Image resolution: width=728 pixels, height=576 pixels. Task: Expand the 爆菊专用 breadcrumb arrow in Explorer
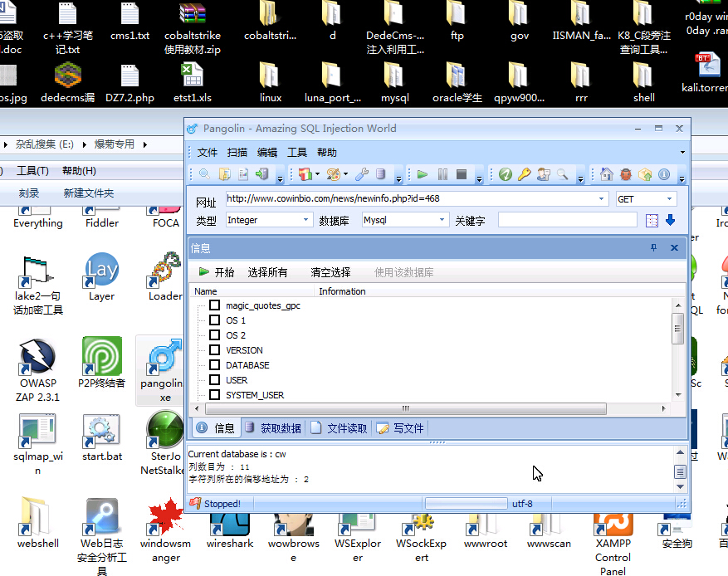145,144
